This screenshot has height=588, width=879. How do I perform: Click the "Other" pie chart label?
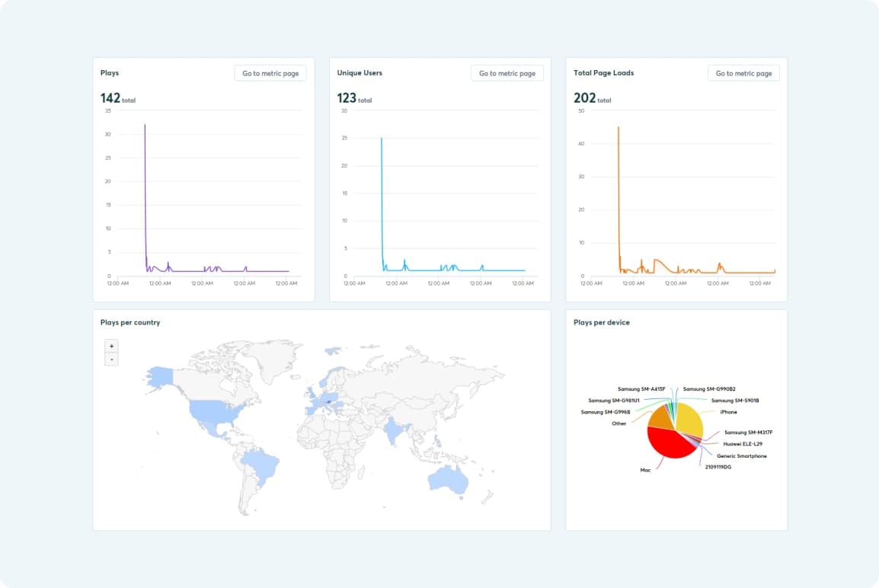(x=619, y=423)
